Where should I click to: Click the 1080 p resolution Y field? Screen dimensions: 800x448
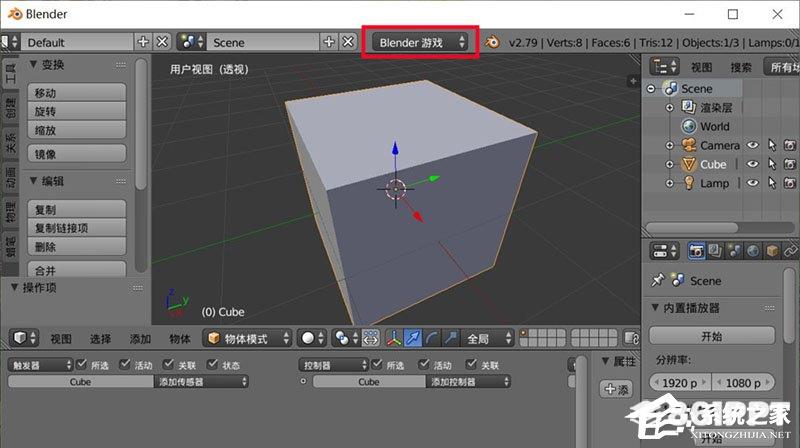(743, 382)
